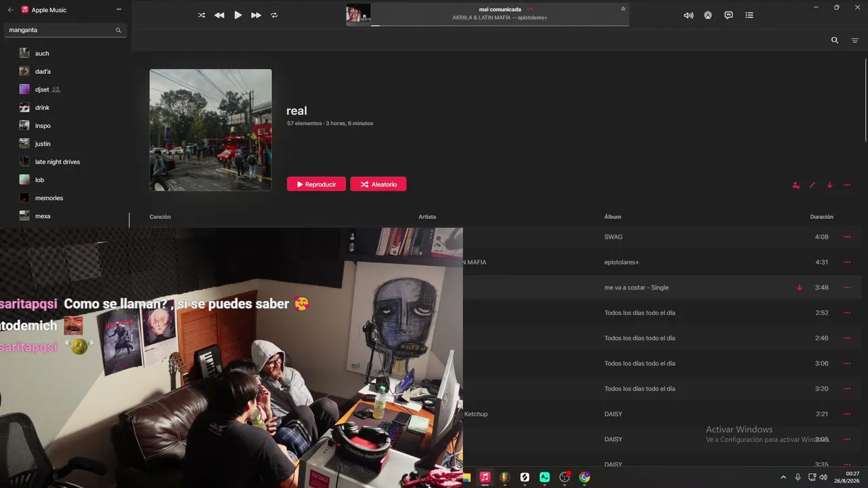Open options for the 3:06 song row
The image size is (868, 488).
847,363
